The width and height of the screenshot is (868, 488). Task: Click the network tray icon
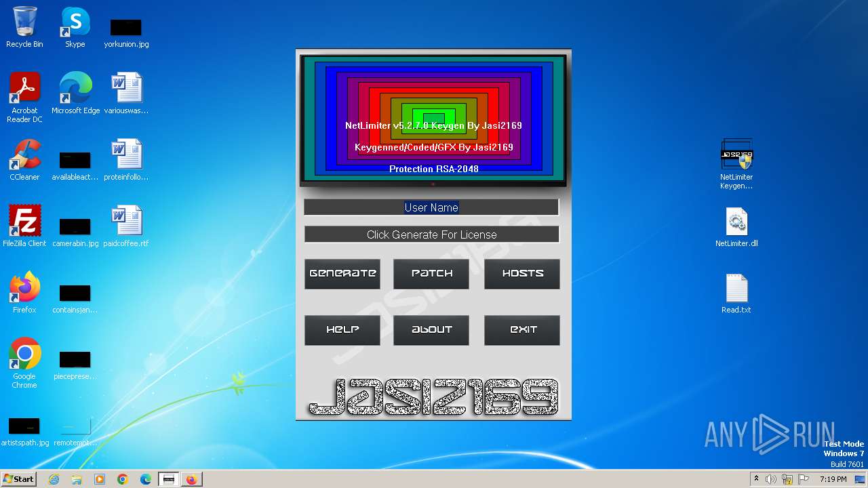pyautogui.click(x=787, y=479)
